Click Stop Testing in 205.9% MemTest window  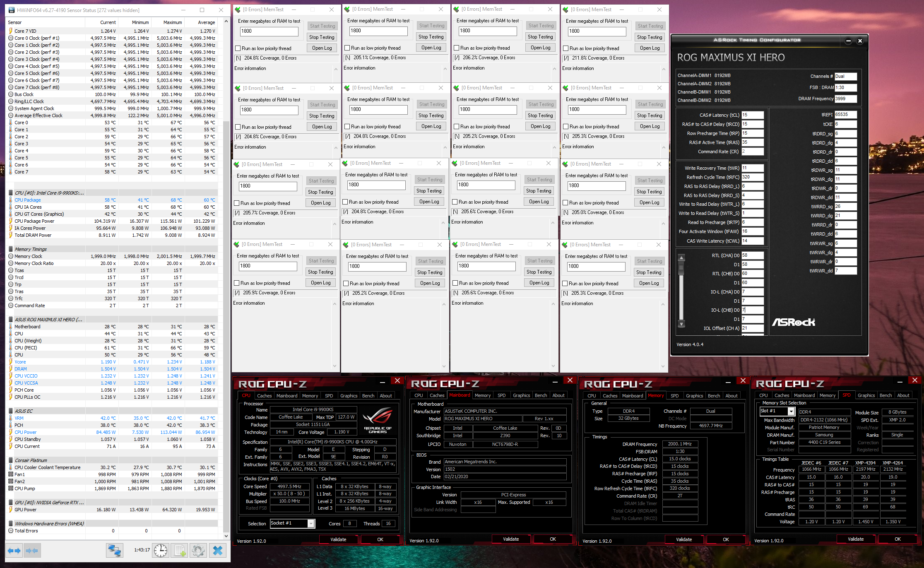[320, 272]
